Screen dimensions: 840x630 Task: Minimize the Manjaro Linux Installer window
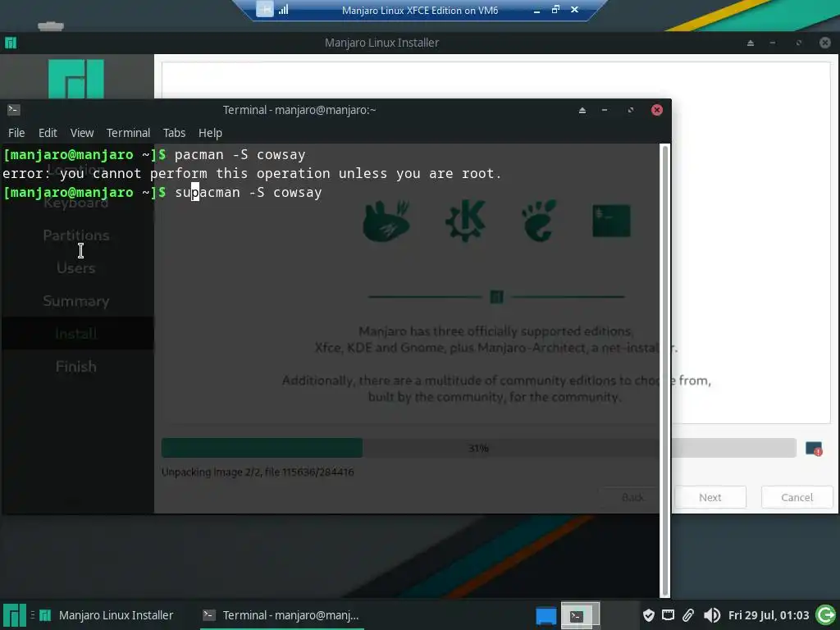[773, 43]
